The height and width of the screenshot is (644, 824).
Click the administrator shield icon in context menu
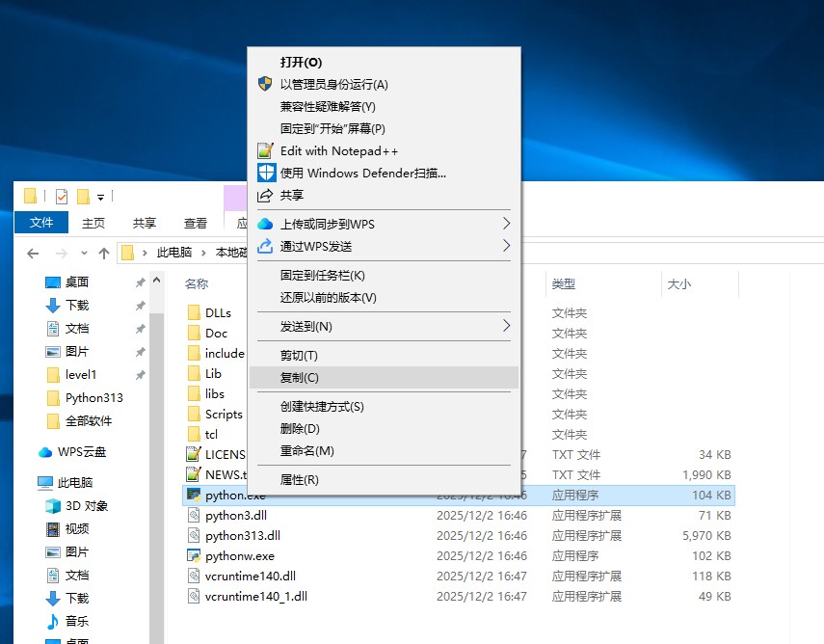265,84
